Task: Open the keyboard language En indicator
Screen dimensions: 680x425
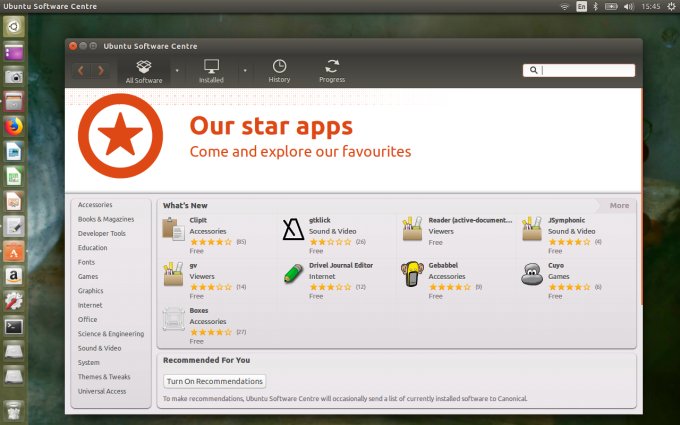Action: (582, 6)
